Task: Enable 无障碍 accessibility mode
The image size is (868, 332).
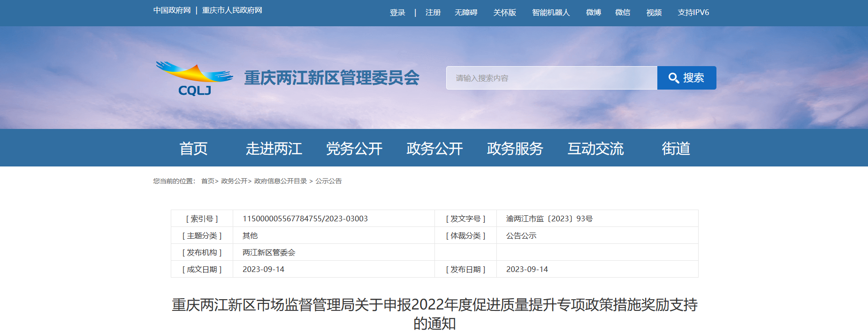Action: point(465,13)
